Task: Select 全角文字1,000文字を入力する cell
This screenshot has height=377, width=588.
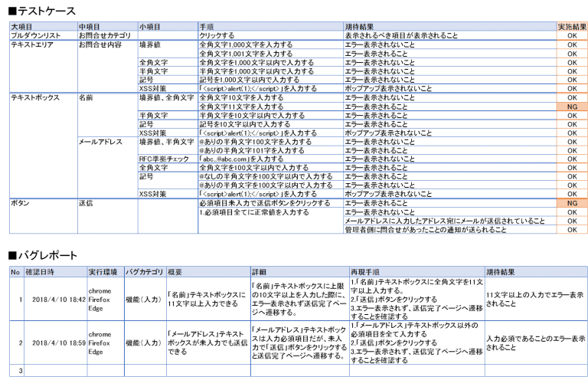Action: [x=271, y=44]
